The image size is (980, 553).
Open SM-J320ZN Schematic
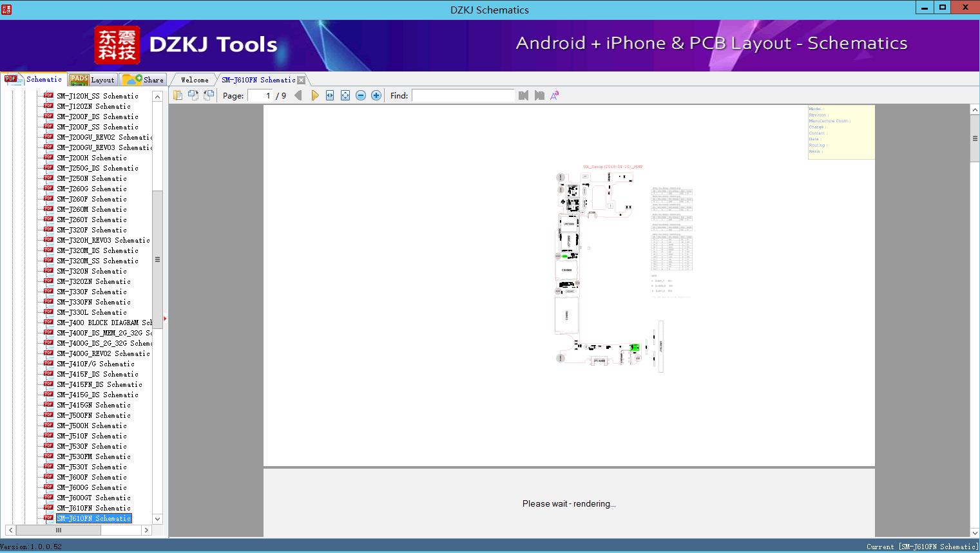tap(93, 281)
